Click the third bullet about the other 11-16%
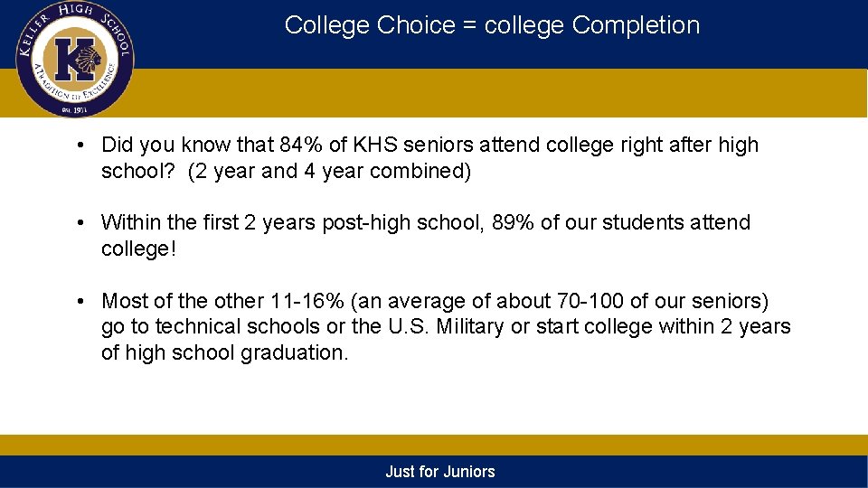Image resolution: width=868 pixels, height=488 pixels. click(446, 326)
